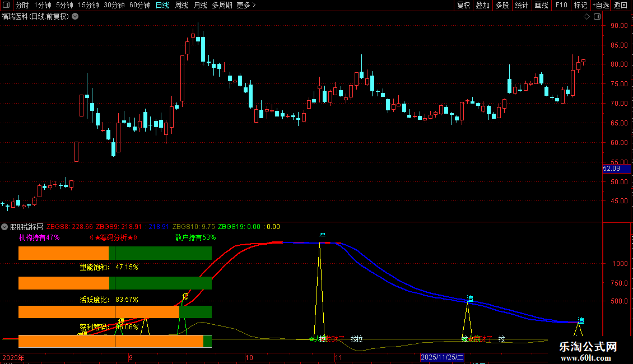Click 量能饱和: 47.15% label
The height and width of the screenshot is (364, 633).
pos(109,267)
